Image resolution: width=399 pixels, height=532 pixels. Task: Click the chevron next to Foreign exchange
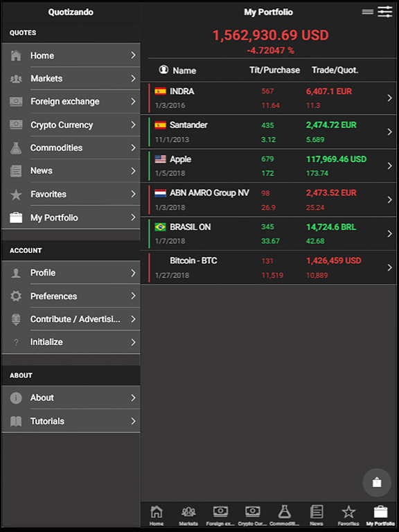pyautogui.click(x=133, y=101)
